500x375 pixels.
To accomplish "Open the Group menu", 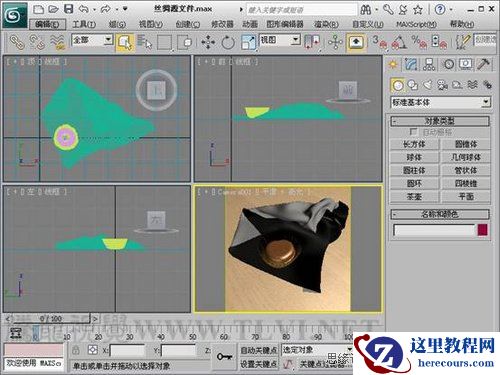I will [117, 24].
